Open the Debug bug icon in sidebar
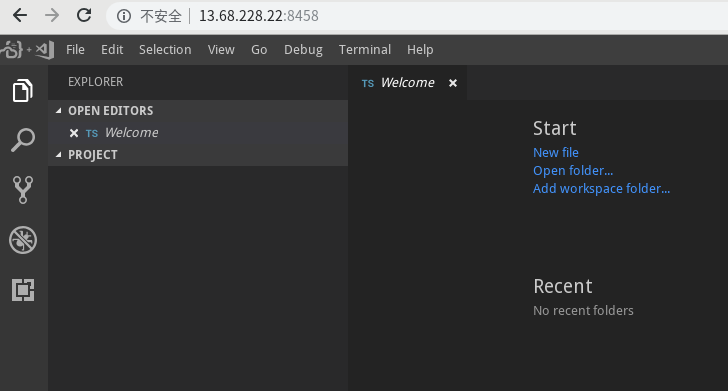 (23, 240)
